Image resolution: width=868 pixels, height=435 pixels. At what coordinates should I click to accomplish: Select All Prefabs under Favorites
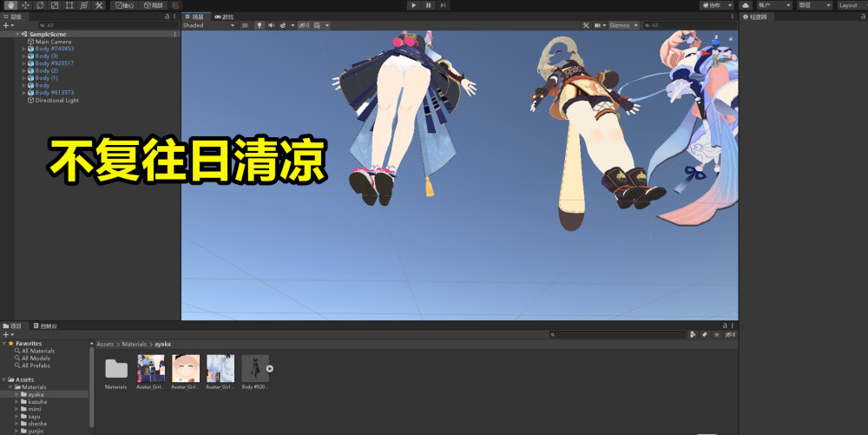pos(36,366)
